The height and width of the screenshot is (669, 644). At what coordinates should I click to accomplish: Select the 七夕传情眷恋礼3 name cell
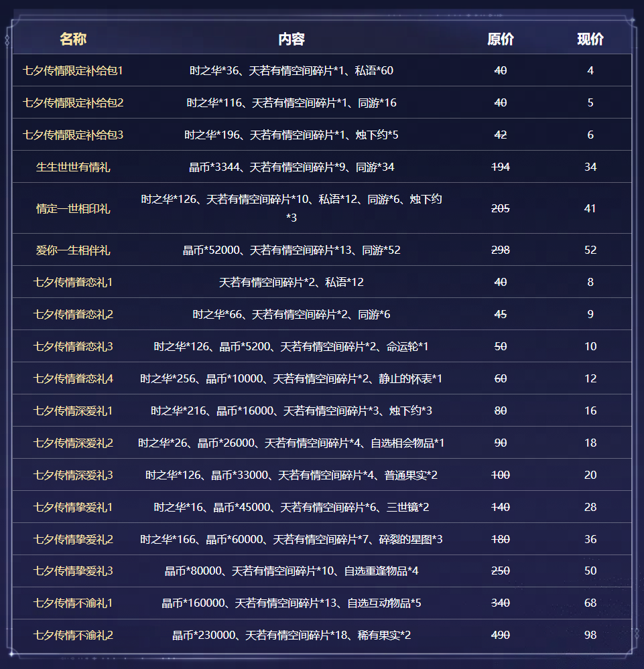click(73, 346)
